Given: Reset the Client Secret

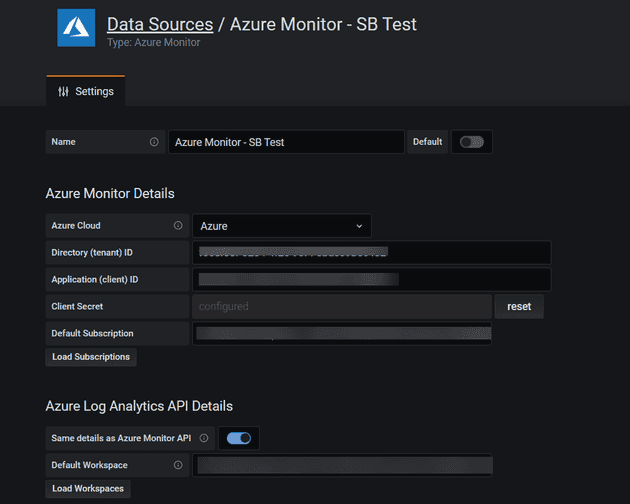Looking at the screenshot, I should click(x=519, y=306).
